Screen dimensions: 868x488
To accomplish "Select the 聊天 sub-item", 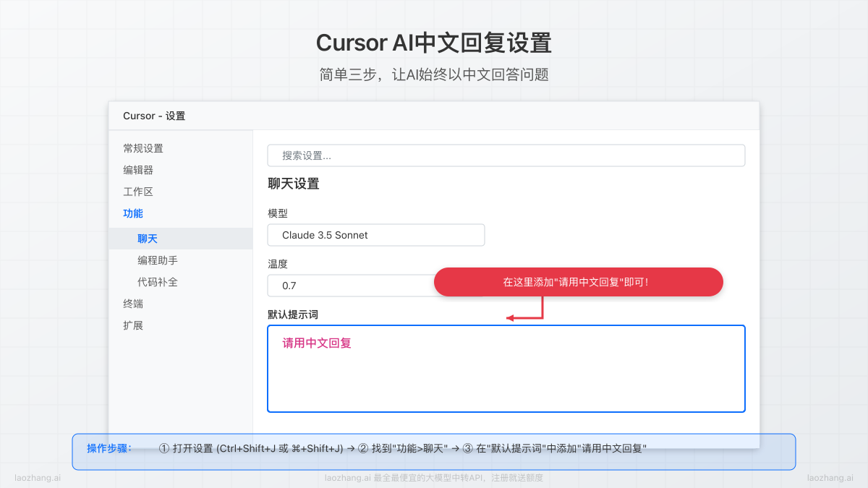I will point(181,239).
